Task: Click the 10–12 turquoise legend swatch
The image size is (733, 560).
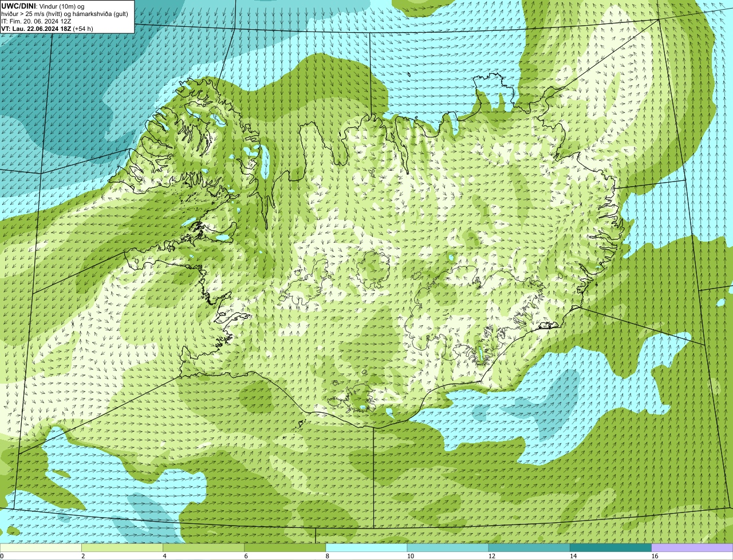Action: pos(448,547)
